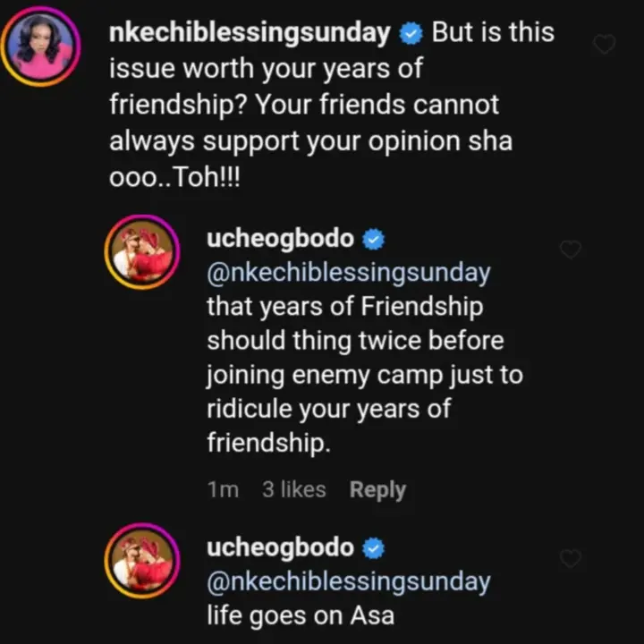The height and width of the screenshot is (644, 644).
Task: Open nkechiblessingsunday's profile picture
Action: tap(44, 45)
